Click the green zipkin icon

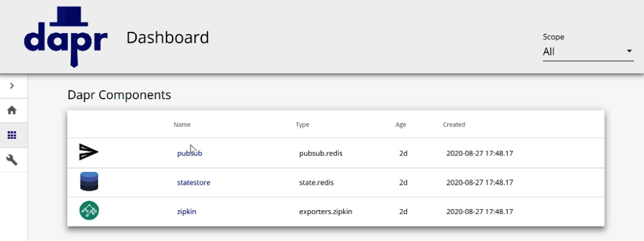click(89, 211)
